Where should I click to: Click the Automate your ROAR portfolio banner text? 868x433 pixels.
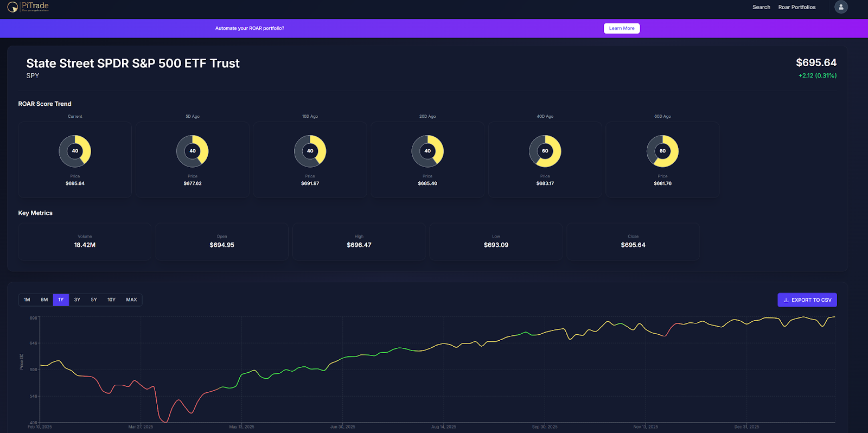pos(250,28)
